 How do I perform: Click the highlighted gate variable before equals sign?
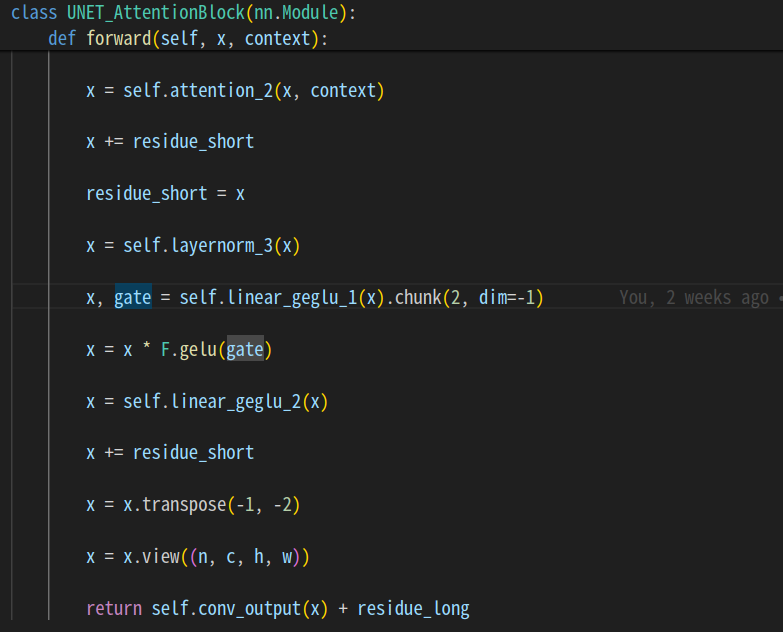pos(133,297)
